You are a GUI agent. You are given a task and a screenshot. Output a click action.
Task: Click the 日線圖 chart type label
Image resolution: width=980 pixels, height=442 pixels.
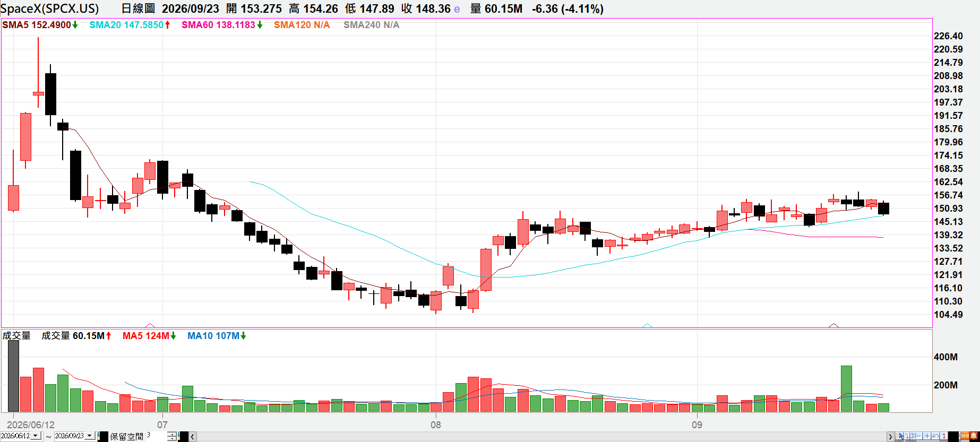tap(138, 9)
